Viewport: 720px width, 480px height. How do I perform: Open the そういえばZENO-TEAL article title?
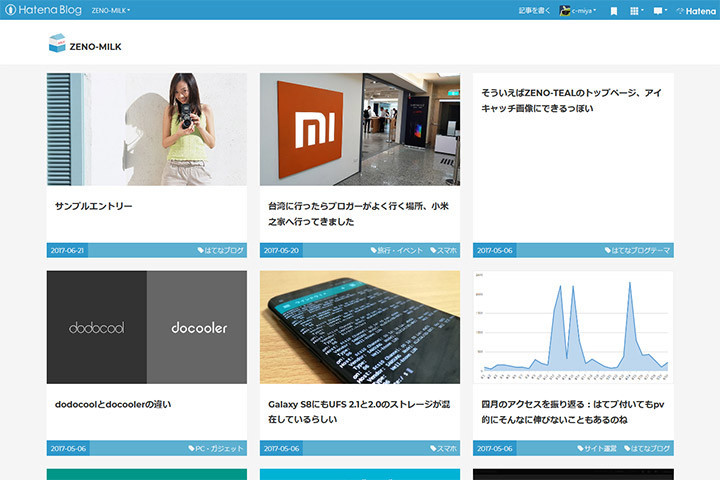(571, 101)
